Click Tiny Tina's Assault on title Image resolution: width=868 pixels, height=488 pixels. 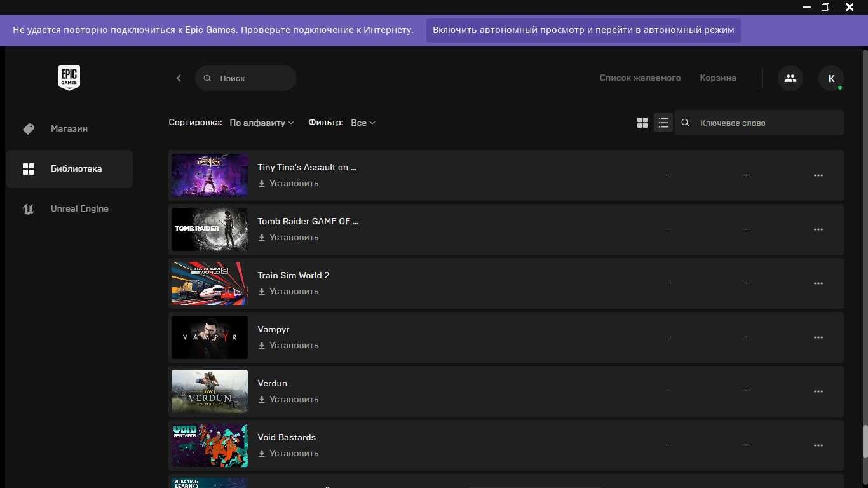(x=307, y=167)
